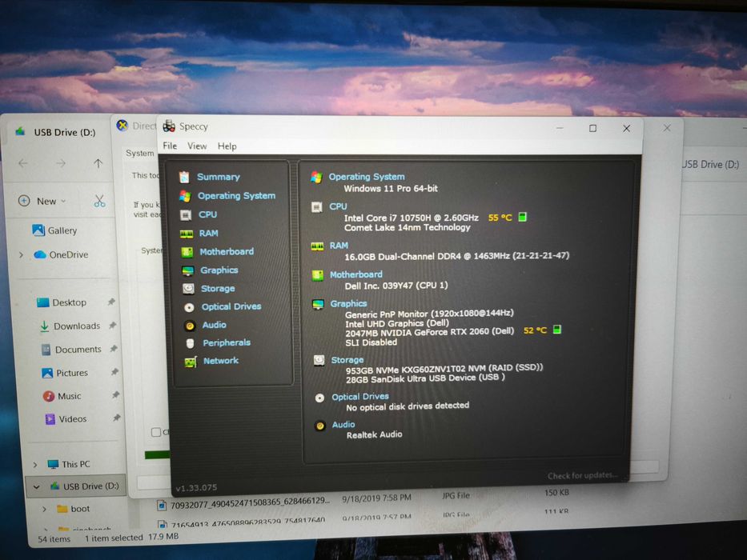Expand OneDrive in File Explorer sidebar
This screenshot has height=560, width=747.
[21, 254]
